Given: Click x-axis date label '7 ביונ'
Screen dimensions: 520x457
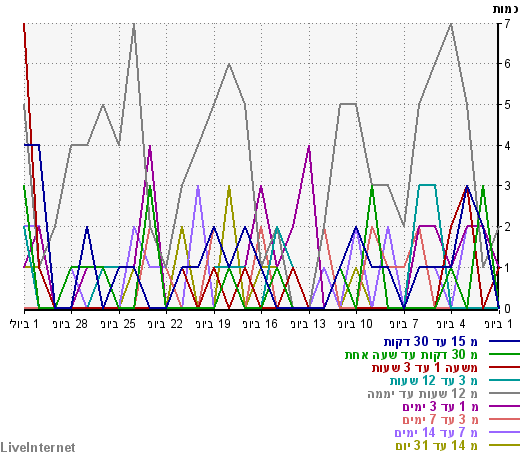Looking at the screenshot, I should [404, 324].
